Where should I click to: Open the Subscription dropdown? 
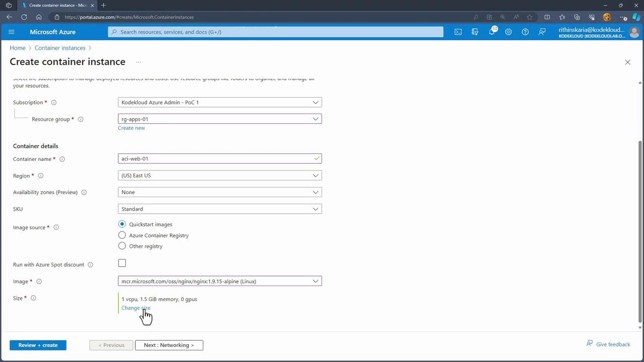[x=220, y=103]
